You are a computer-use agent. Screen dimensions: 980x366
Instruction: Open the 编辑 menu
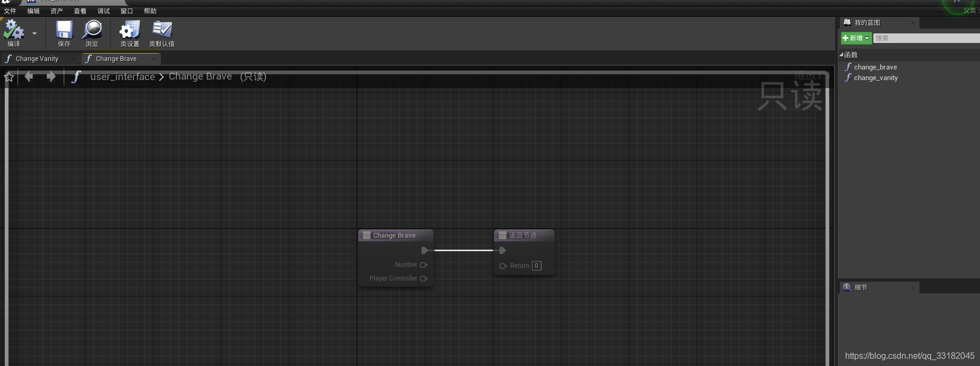click(x=33, y=11)
